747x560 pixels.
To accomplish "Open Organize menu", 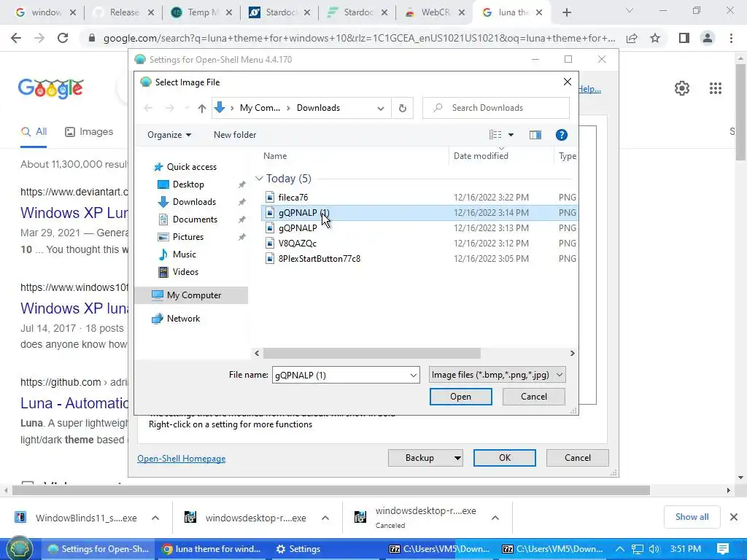I will point(169,135).
